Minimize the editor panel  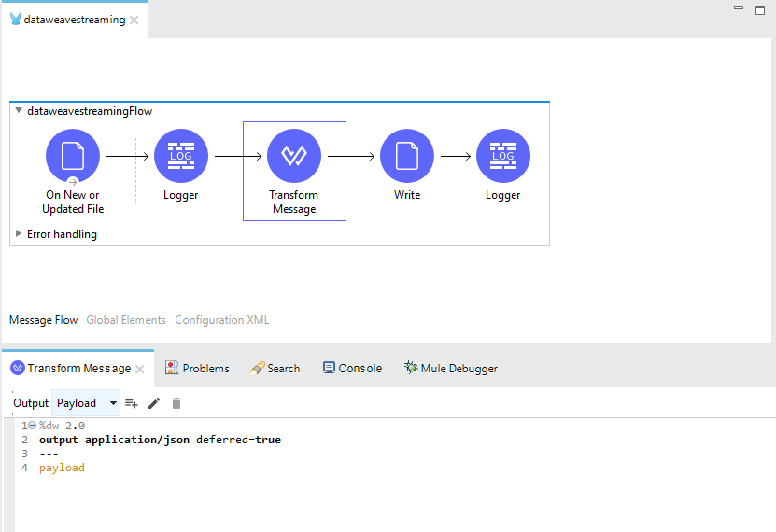pyautogui.click(x=739, y=7)
